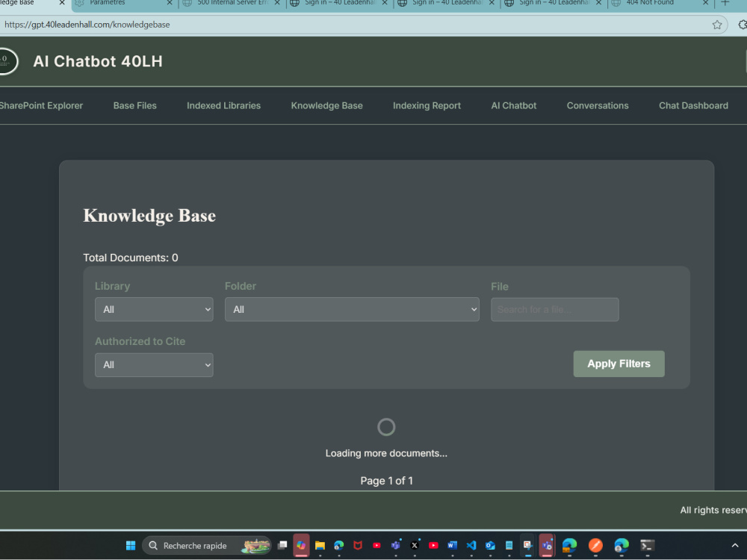Bookmark this page with the star icon
Viewport: 747px width, 560px height.
pyautogui.click(x=716, y=25)
